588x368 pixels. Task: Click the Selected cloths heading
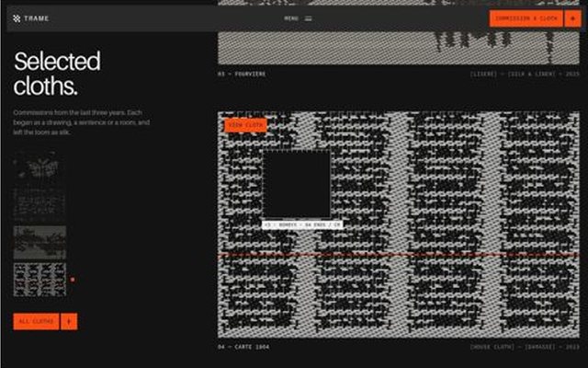(x=57, y=74)
